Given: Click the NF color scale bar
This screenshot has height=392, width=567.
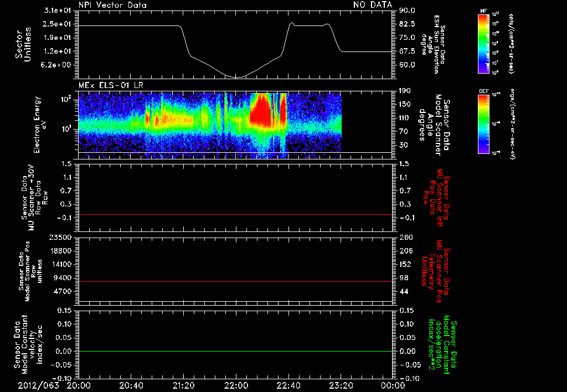Looking at the screenshot, I should click(483, 43).
